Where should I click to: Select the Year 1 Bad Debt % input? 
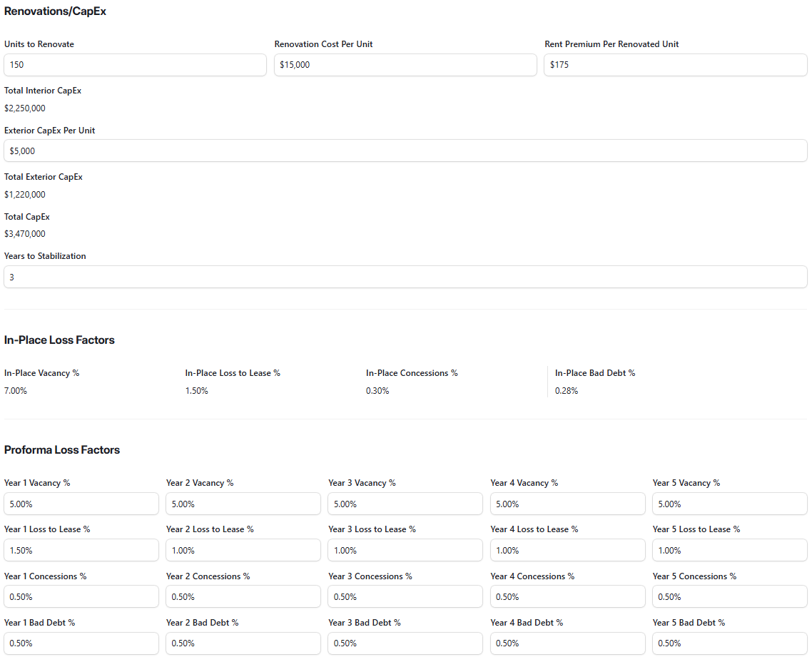pyautogui.click(x=81, y=643)
